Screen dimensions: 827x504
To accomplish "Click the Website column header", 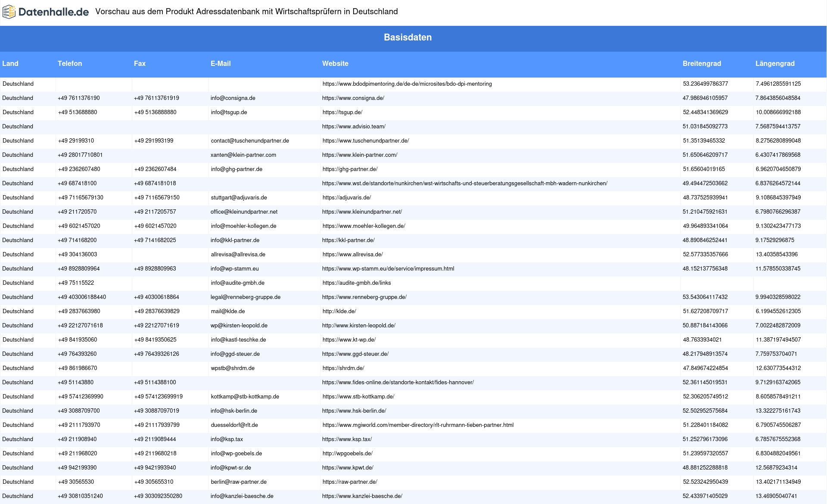I will 335,63.
